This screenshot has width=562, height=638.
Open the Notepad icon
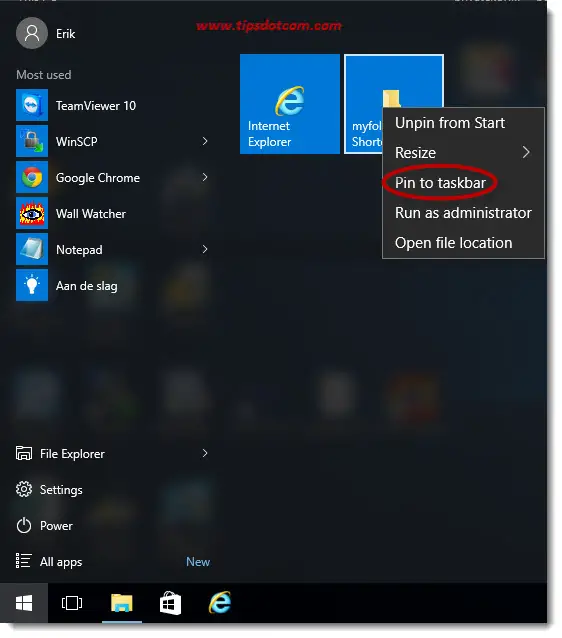pos(32,249)
